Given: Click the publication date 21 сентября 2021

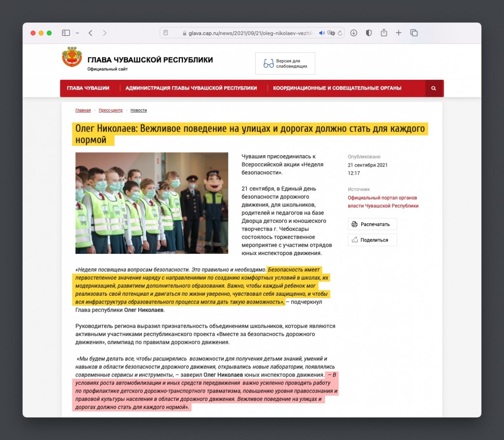Looking at the screenshot, I should click(368, 165).
